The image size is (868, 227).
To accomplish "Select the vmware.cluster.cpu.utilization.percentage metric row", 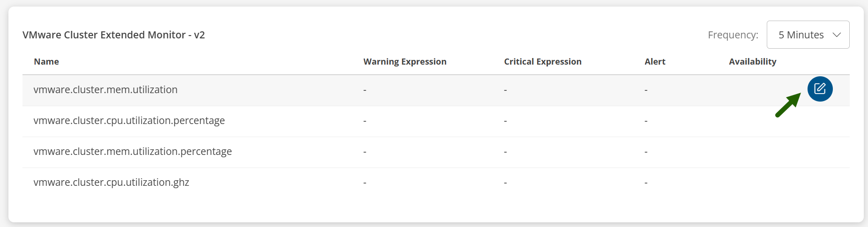I will point(129,121).
